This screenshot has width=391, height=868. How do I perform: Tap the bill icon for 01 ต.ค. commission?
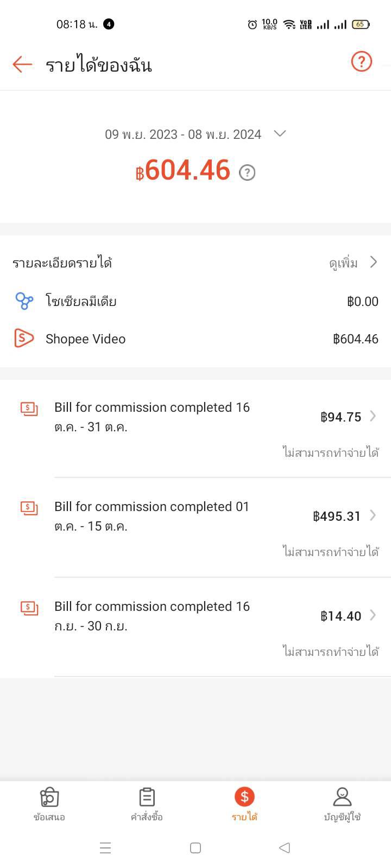[x=29, y=508]
